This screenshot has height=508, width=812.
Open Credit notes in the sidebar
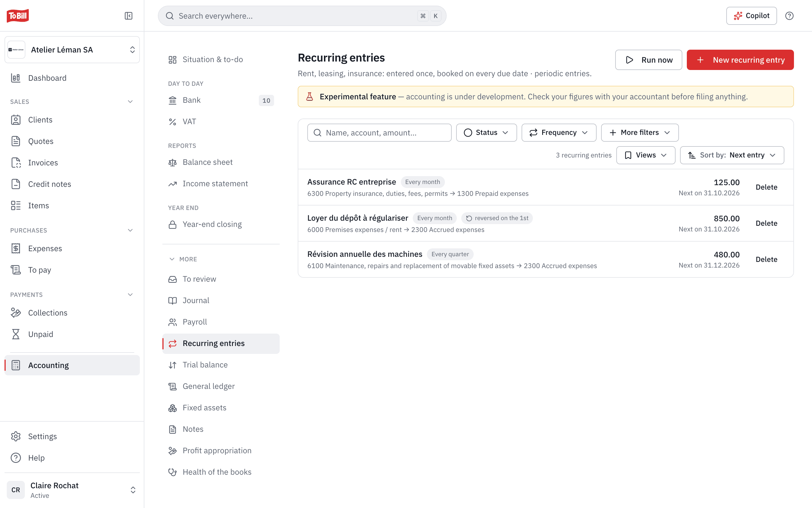[72, 184]
